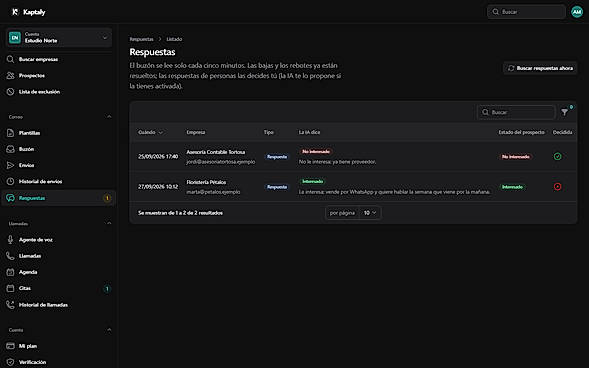Click the document icon beside Plantillas
The image size is (589, 368).
click(11, 133)
